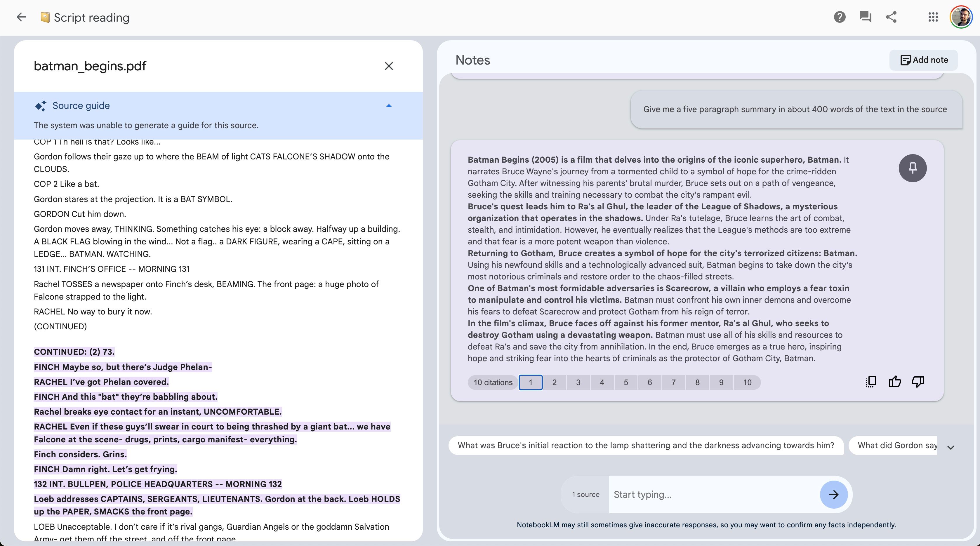Select citation 1

click(x=530, y=382)
